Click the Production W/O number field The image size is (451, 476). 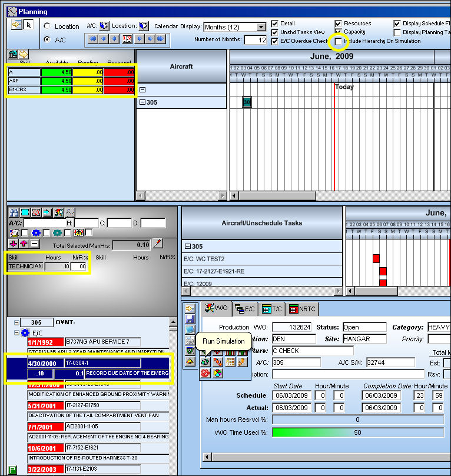coord(292,327)
